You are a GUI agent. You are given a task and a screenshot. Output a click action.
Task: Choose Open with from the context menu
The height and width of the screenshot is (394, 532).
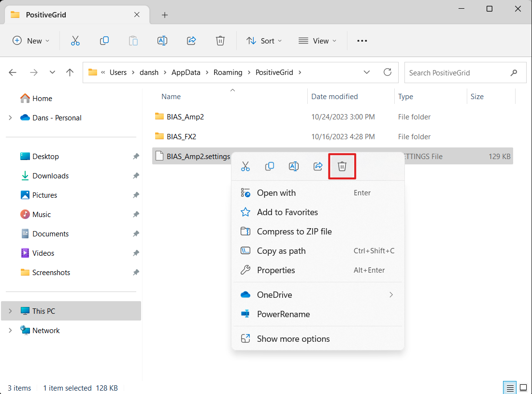[x=317, y=193]
